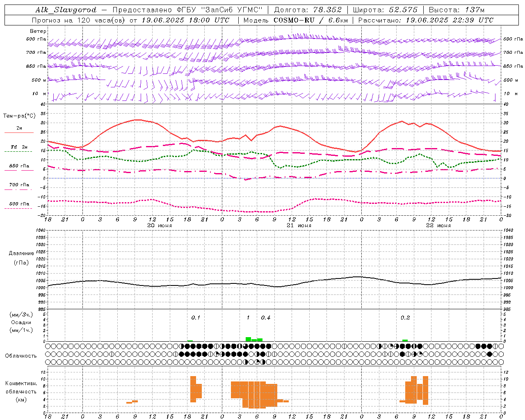The image size is (525, 420).
Task: Click the tallest green precipitation bar on 21 июня
Action: [248, 339]
